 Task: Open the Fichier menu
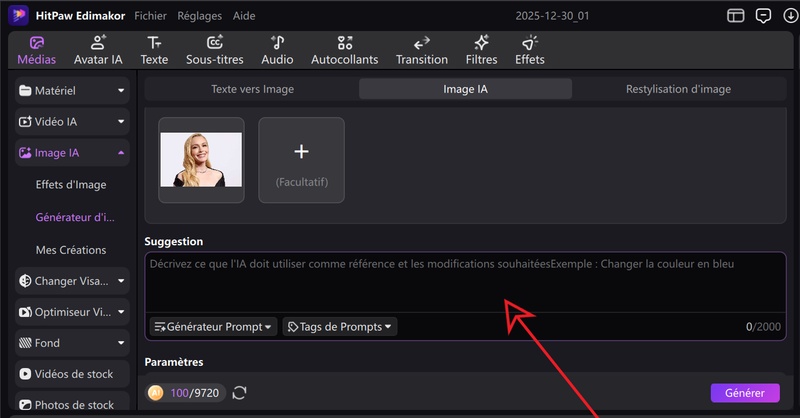[151, 16]
